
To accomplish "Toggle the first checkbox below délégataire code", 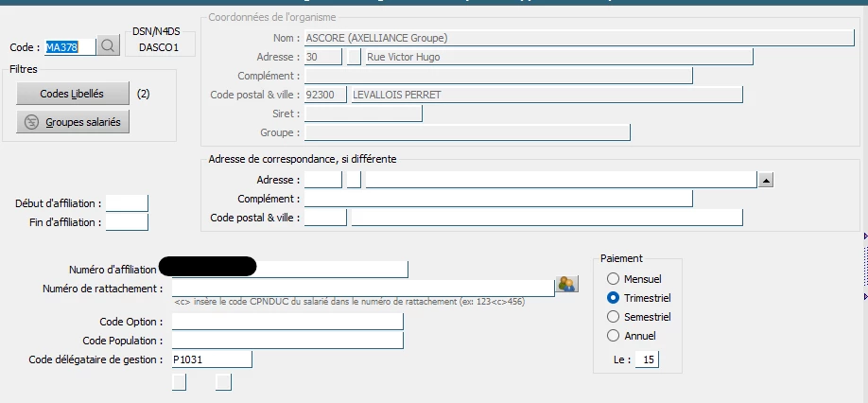I will pyautogui.click(x=179, y=382).
